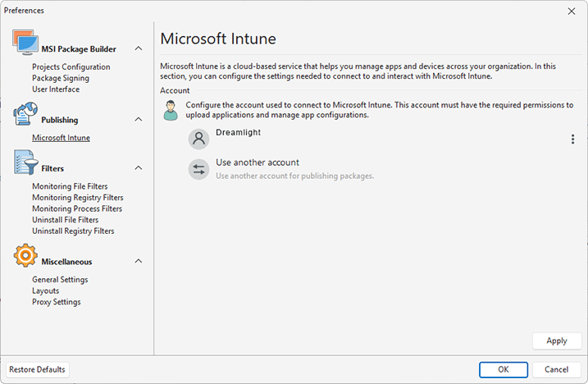Open Proxy Settings page
588x384 pixels.
coord(56,302)
